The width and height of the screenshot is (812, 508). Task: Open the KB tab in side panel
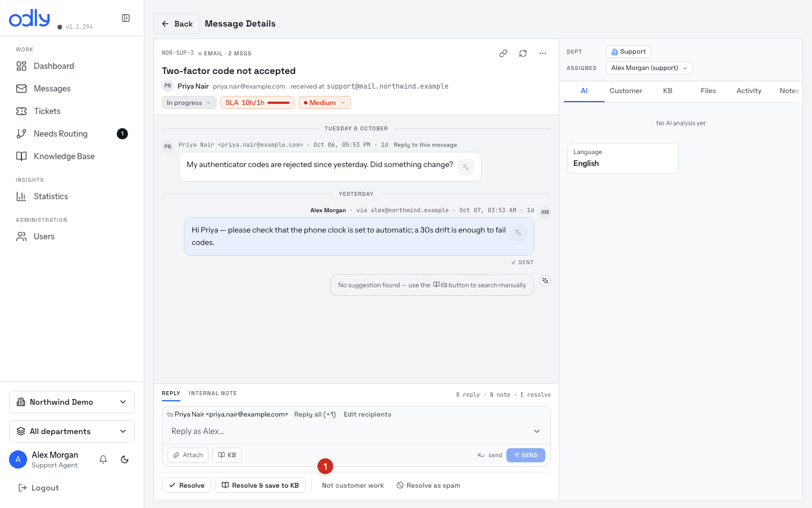668,91
